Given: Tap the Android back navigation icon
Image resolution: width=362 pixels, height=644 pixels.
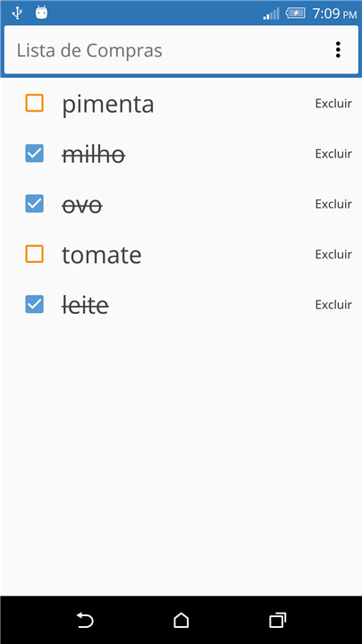Looking at the screenshot, I should coord(85,620).
